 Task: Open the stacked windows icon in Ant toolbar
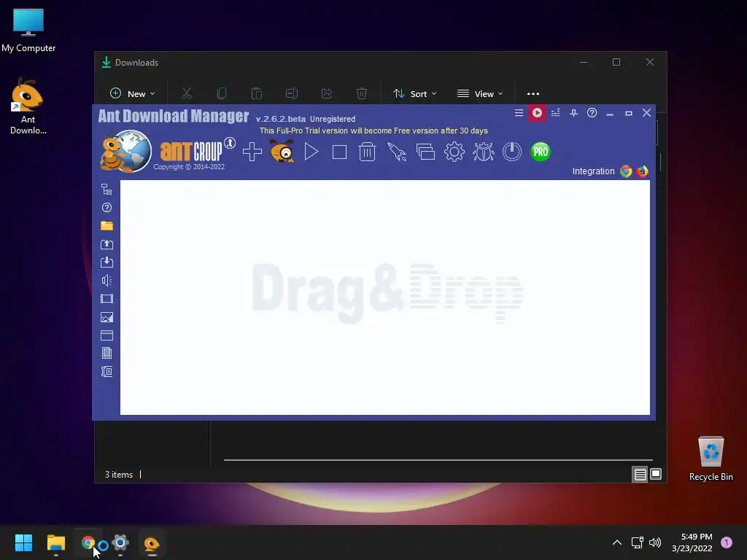[425, 152]
